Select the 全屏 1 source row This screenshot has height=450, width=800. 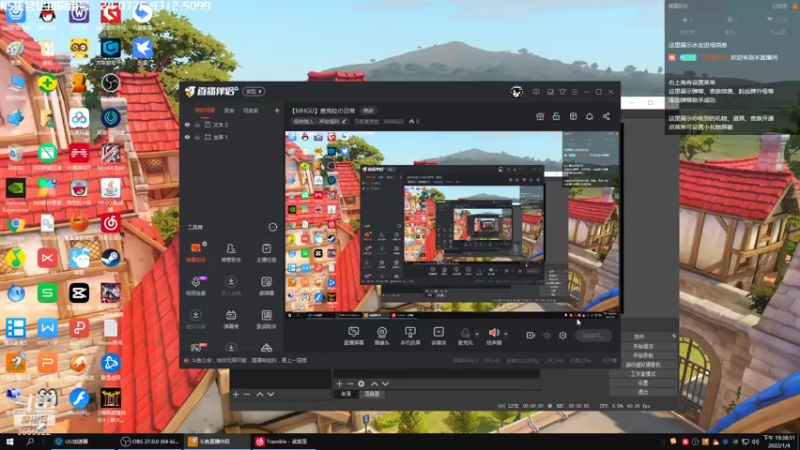pos(231,137)
